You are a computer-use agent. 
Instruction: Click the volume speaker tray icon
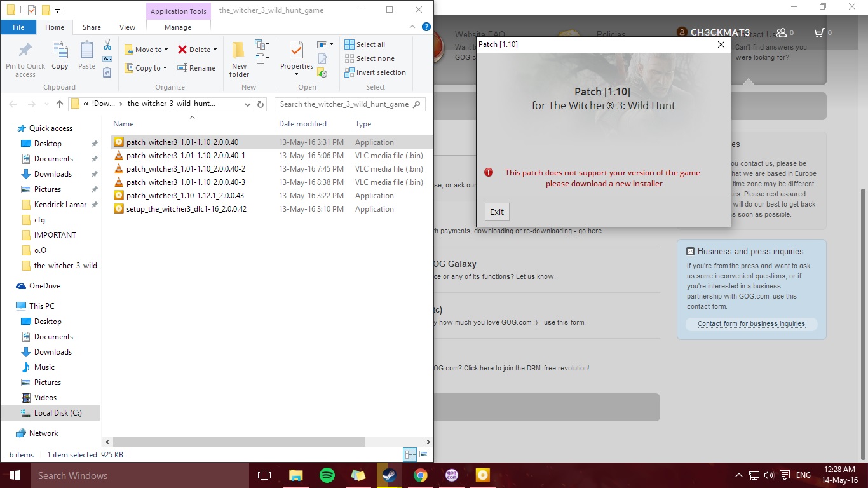769,475
